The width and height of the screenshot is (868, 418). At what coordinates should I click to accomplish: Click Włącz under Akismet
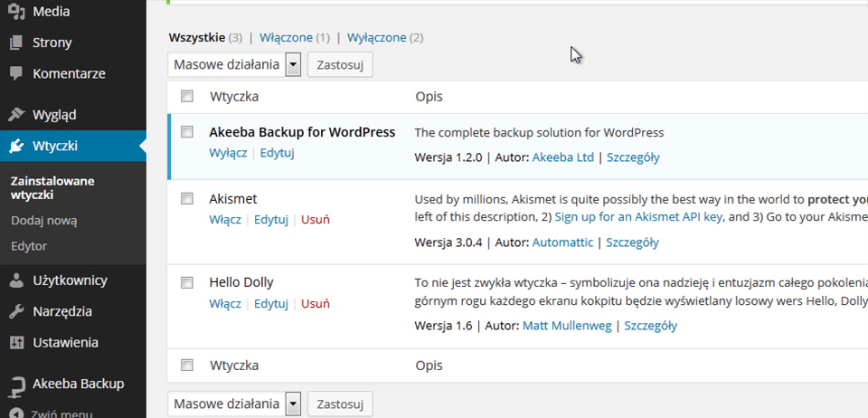coord(225,220)
